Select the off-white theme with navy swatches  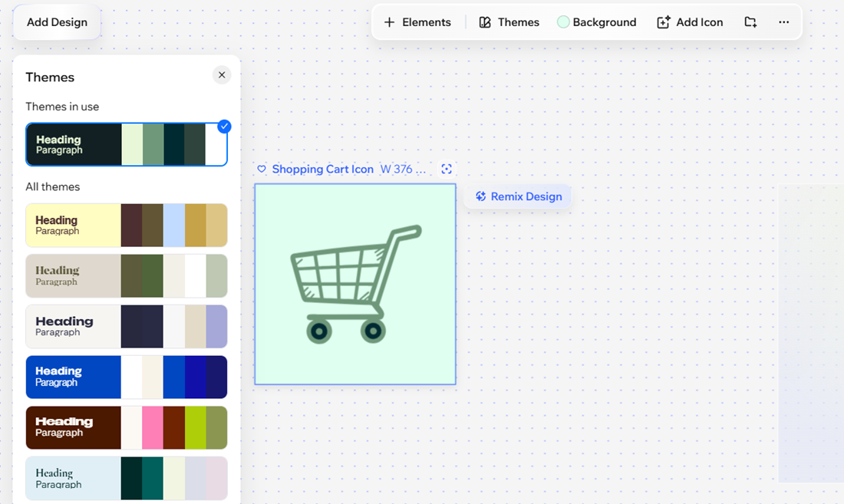(x=127, y=327)
